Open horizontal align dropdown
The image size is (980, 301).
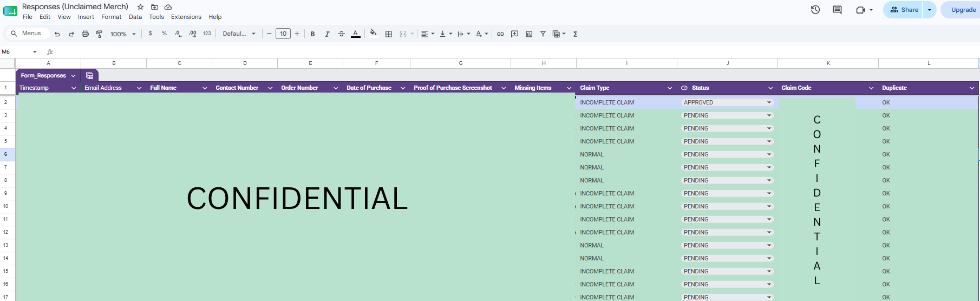[x=428, y=34]
